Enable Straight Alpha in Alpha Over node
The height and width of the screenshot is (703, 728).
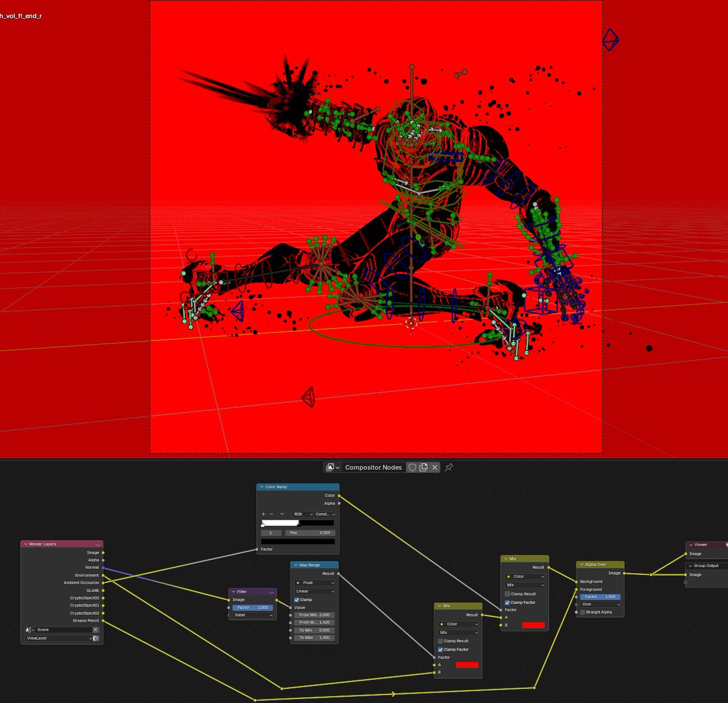click(x=582, y=613)
